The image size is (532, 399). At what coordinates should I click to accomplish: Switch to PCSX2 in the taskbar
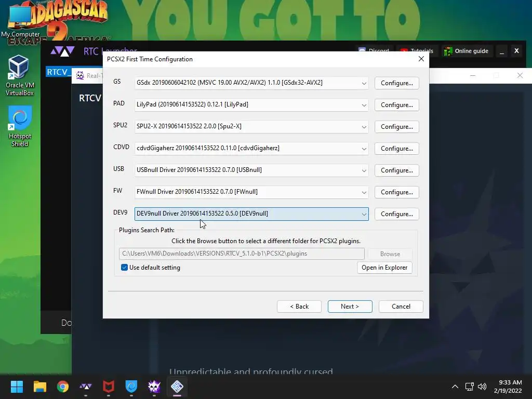[177, 387]
